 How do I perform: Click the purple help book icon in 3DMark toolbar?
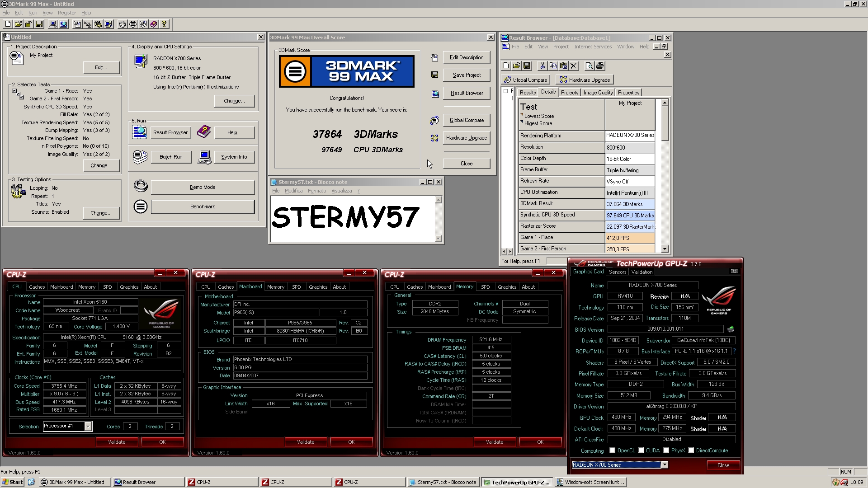154,24
